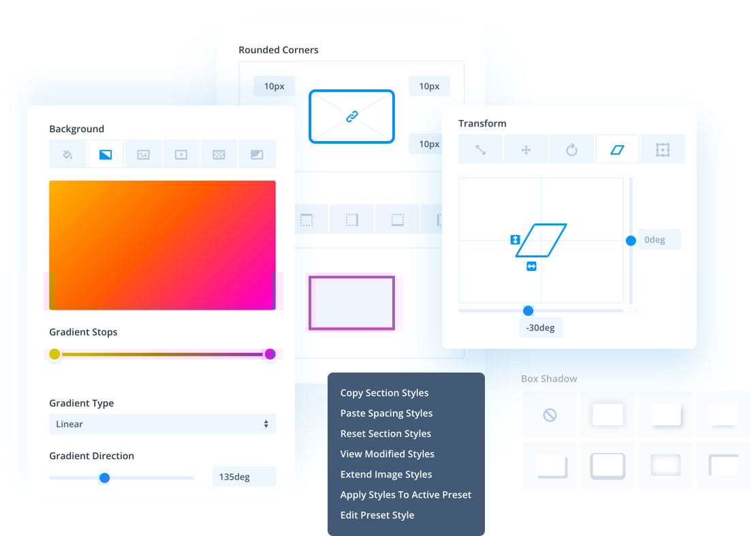
Task: Click the Gradient Direction slider handle
Action: click(x=104, y=477)
